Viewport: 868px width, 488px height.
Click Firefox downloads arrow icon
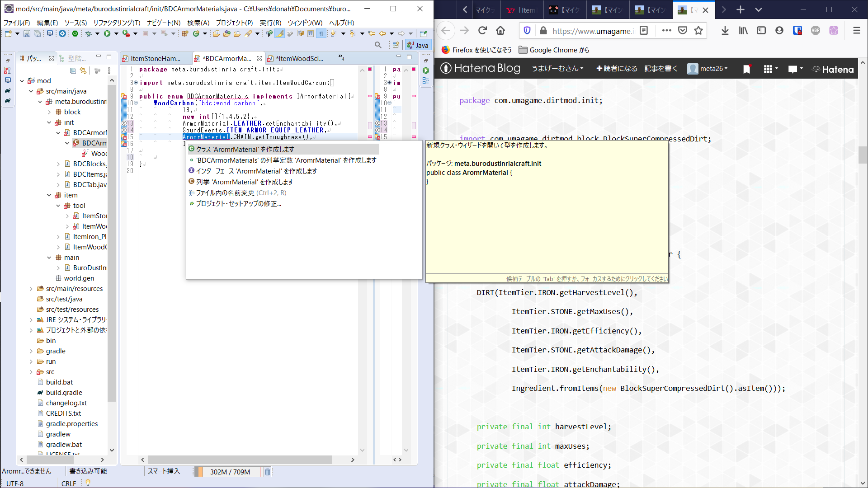(x=725, y=30)
